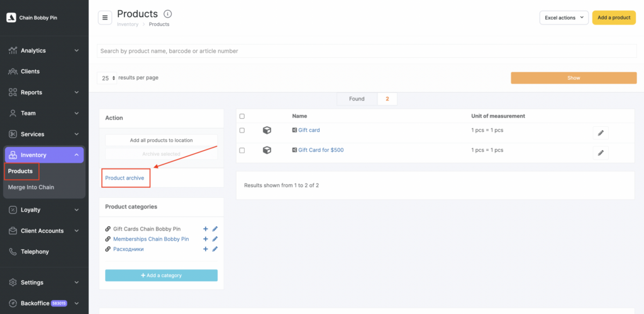644x314 pixels.
Task: Select the Gift Card for $500 checkbox
Action: coord(242,150)
